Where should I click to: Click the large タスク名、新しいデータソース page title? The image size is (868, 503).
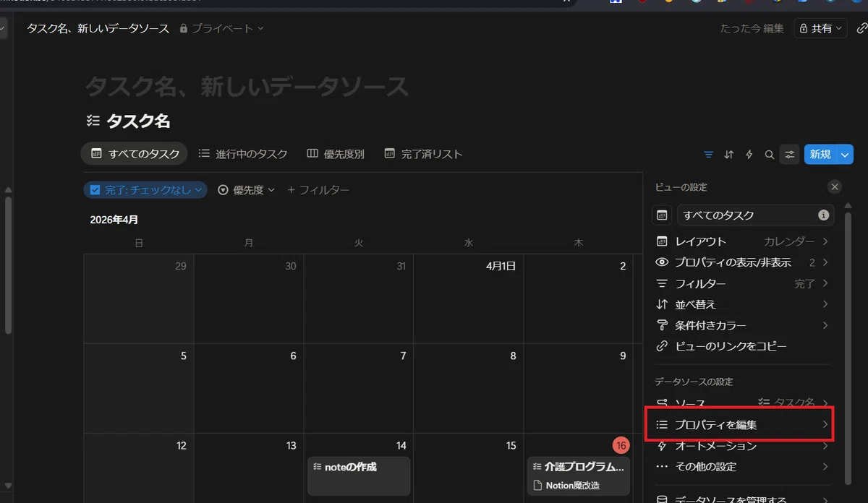(x=247, y=87)
